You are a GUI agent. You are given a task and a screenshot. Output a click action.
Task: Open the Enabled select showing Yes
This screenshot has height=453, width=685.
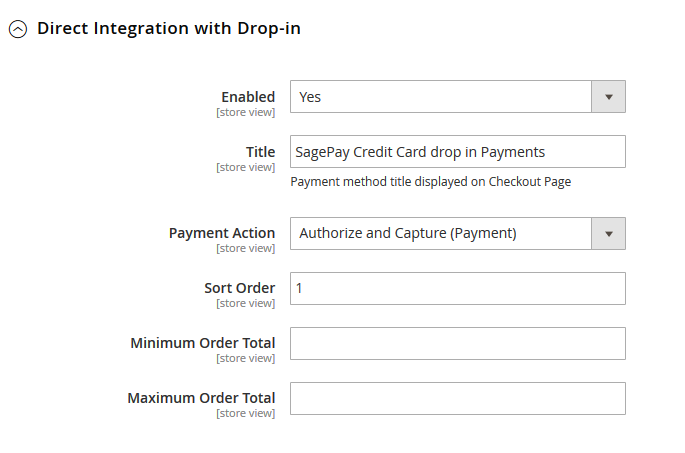441,97
